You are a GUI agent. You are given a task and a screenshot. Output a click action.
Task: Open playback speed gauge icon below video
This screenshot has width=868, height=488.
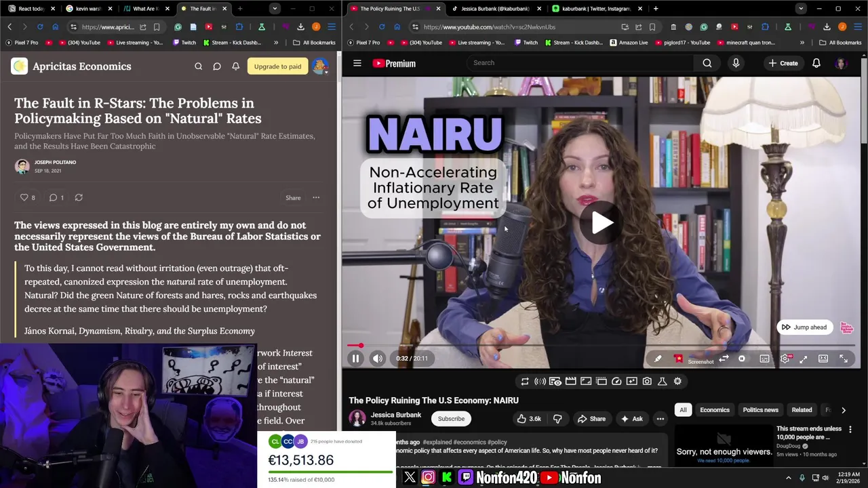tap(616, 381)
